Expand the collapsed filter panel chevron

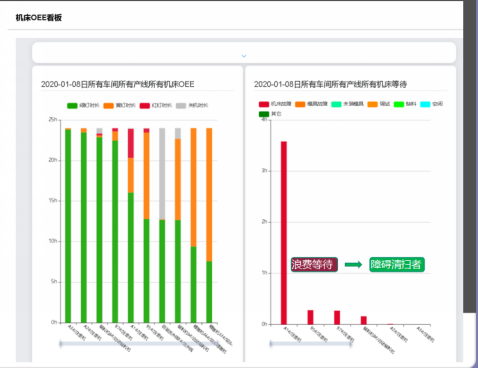(x=244, y=56)
